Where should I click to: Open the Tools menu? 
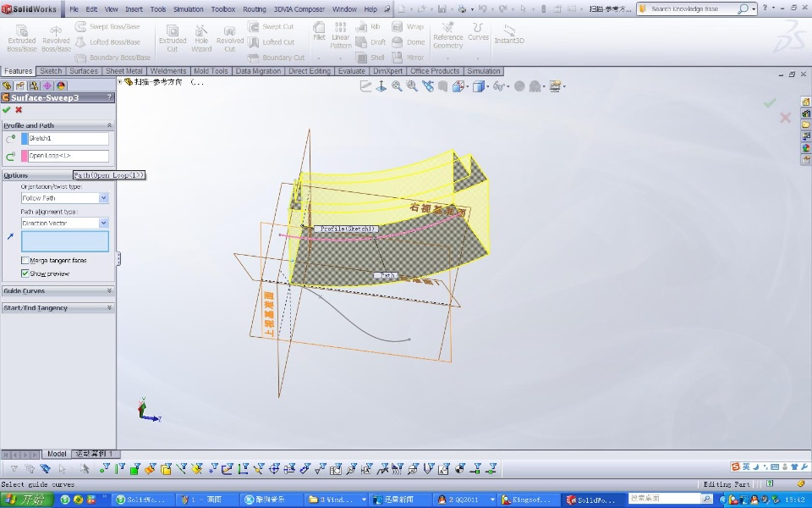[158, 9]
